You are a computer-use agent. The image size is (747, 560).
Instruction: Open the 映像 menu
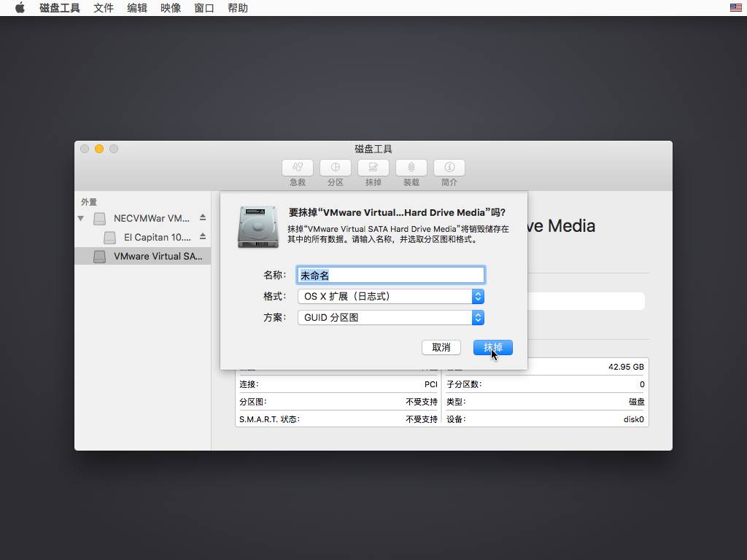[171, 8]
